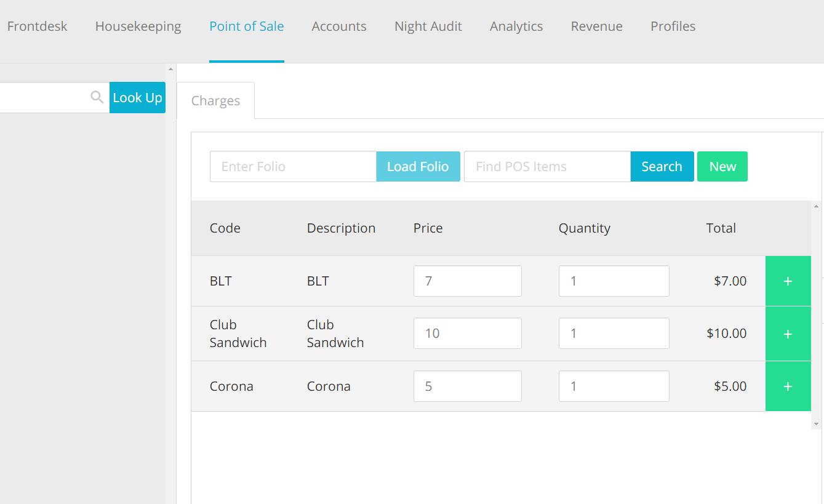Viewport: 824px width, 504px height.
Task: Click the Code column header
Action: tap(225, 228)
